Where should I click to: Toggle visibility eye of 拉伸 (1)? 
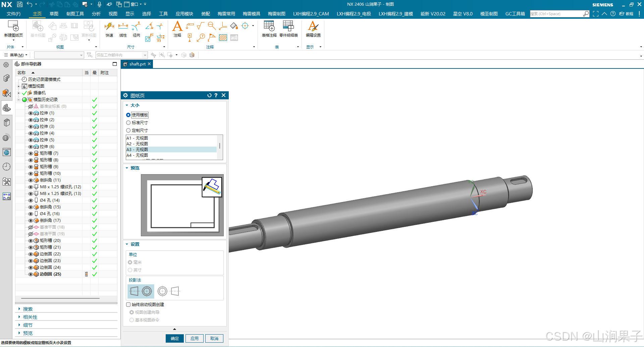[x=31, y=113]
